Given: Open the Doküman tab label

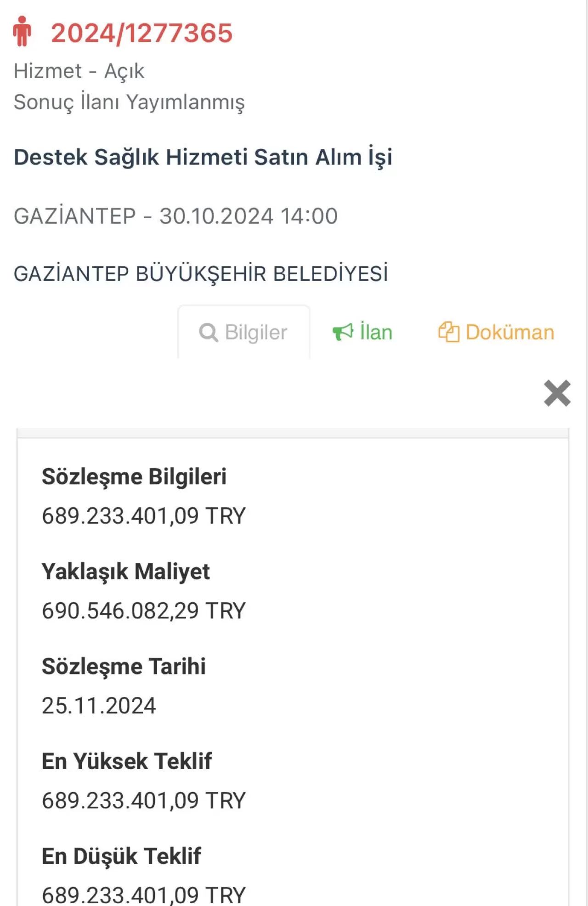Looking at the screenshot, I should click(509, 332).
